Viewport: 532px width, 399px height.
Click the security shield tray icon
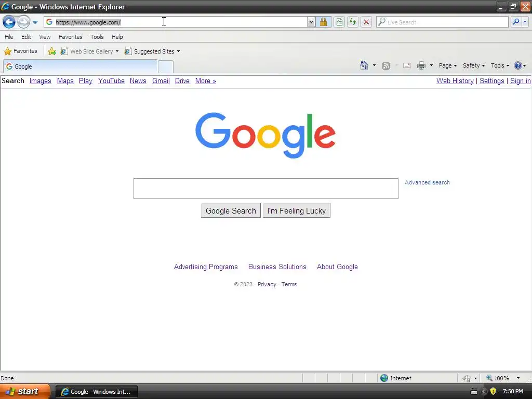(494, 391)
